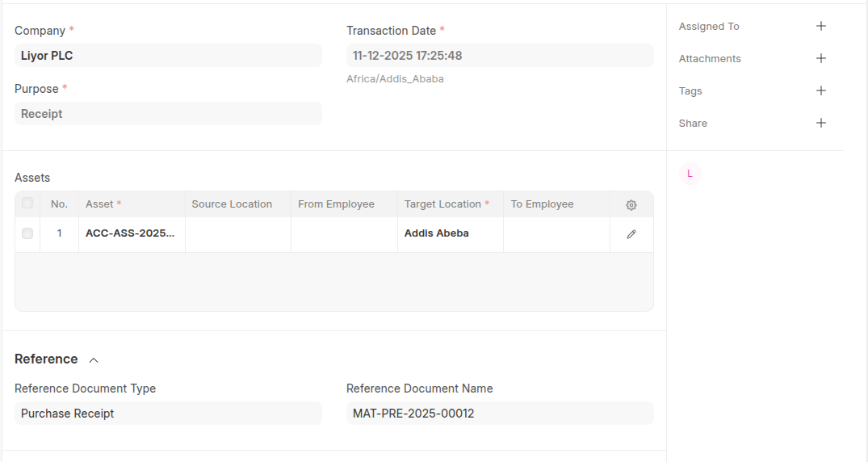Click the plus icon beside Tags
Screen dimensions: 868x462
[x=821, y=90]
